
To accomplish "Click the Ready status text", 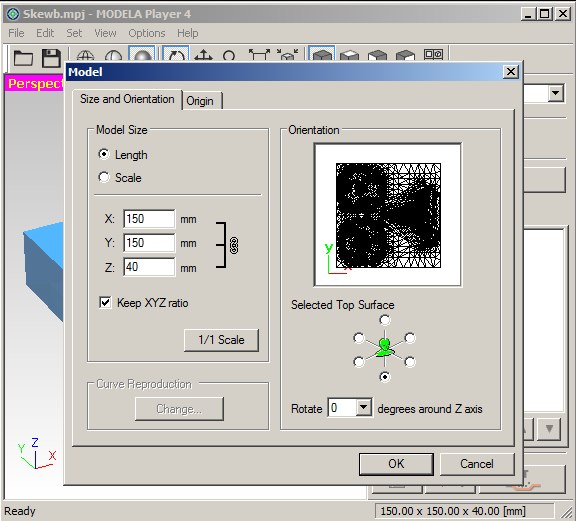I will coord(20,511).
